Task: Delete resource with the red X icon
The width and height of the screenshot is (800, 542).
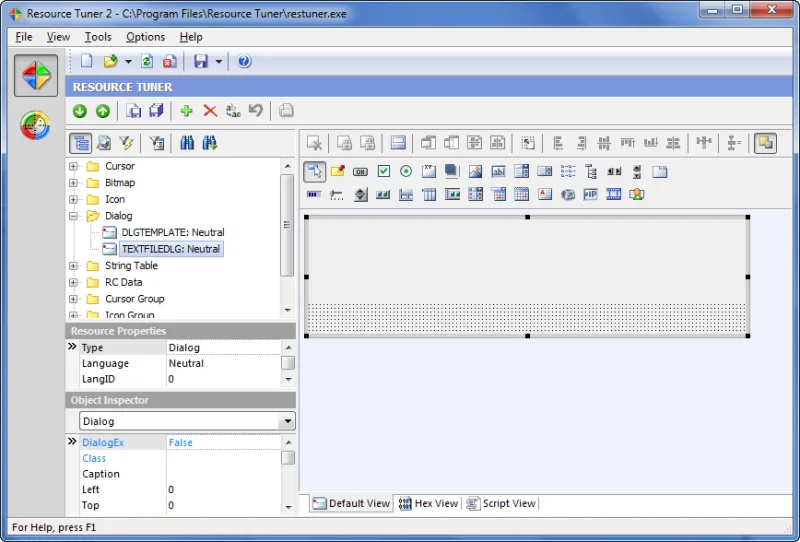Action: tap(210, 111)
